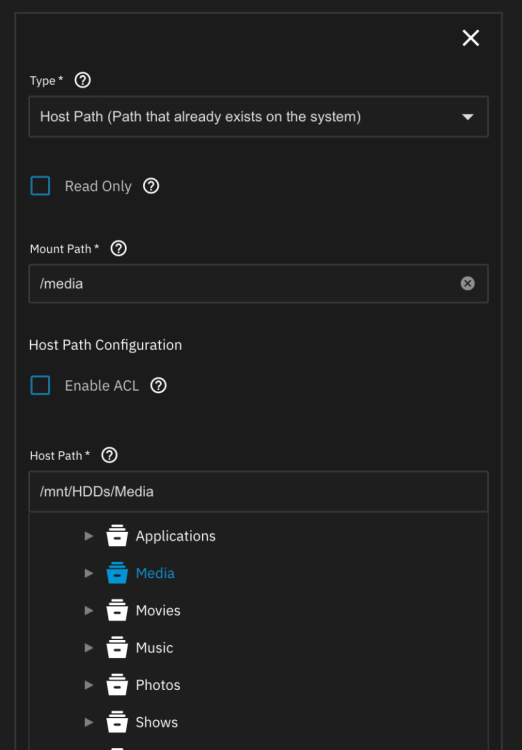
Task: Open help tooltip for Type
Action: coord(83,80)
